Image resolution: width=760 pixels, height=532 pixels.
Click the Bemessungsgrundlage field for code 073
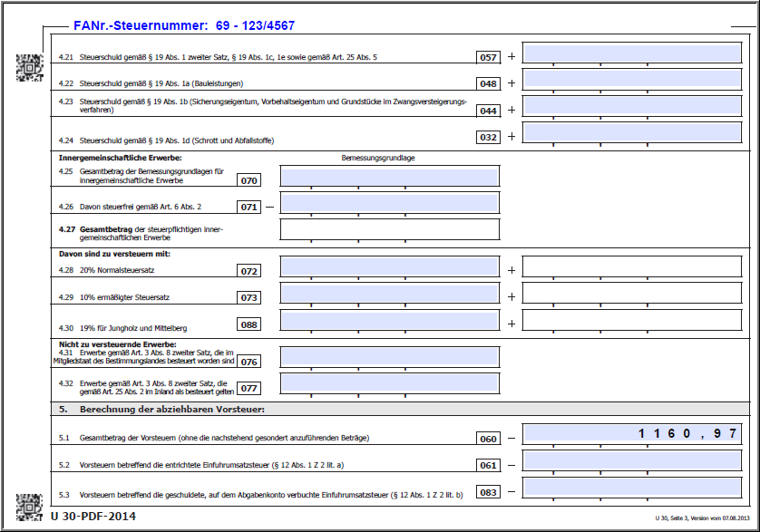point(390,294)
